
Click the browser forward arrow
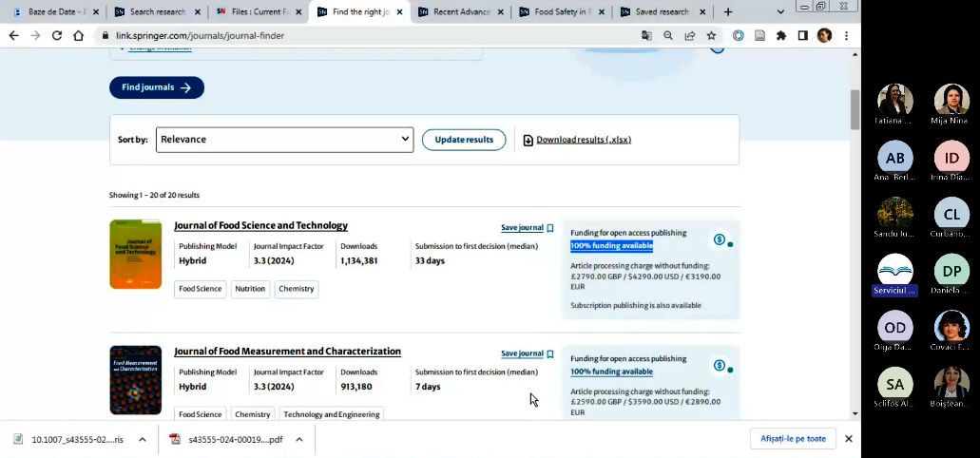(35, 35)
